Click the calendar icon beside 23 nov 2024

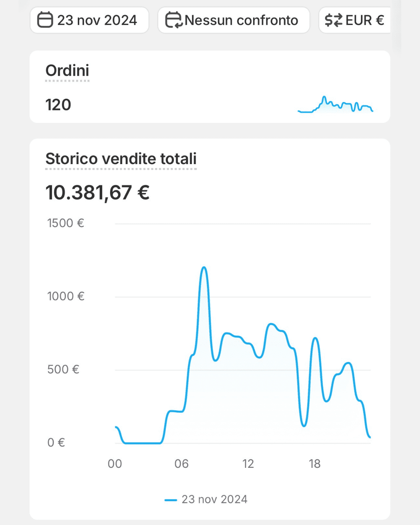(45, 20)
